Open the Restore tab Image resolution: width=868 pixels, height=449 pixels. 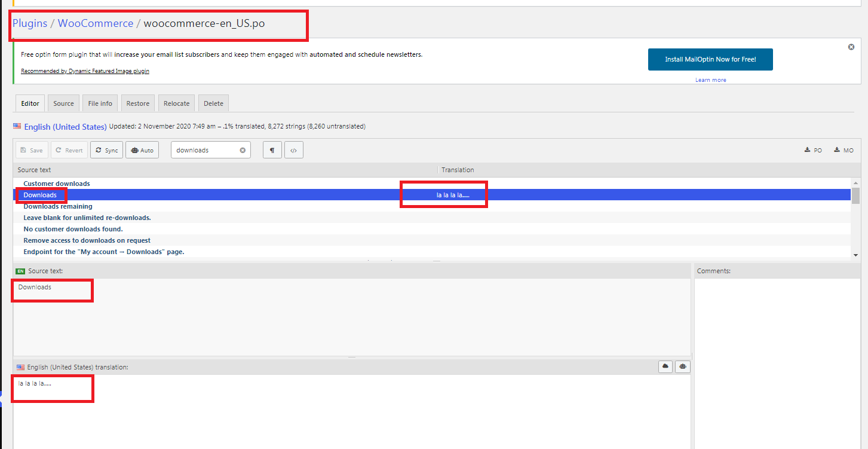click(x=138, y=103)
